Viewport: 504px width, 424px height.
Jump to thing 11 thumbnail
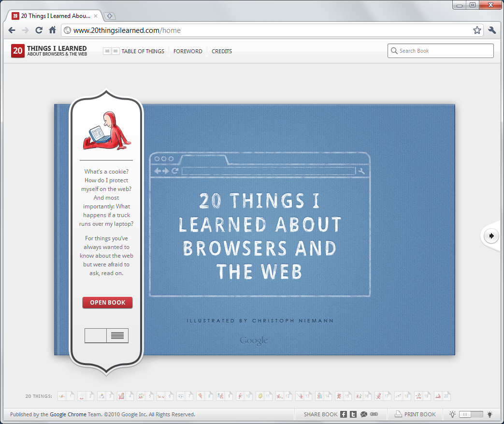pyautogui.click(x=264, y=396)
